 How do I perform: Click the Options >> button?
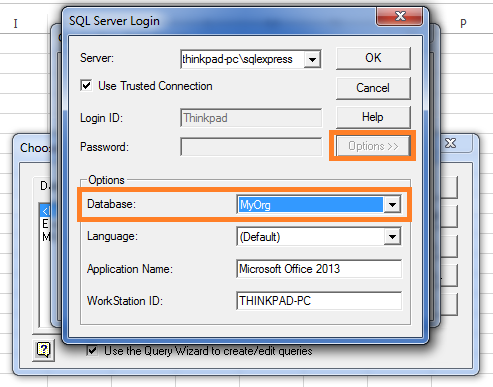[373, 146]
